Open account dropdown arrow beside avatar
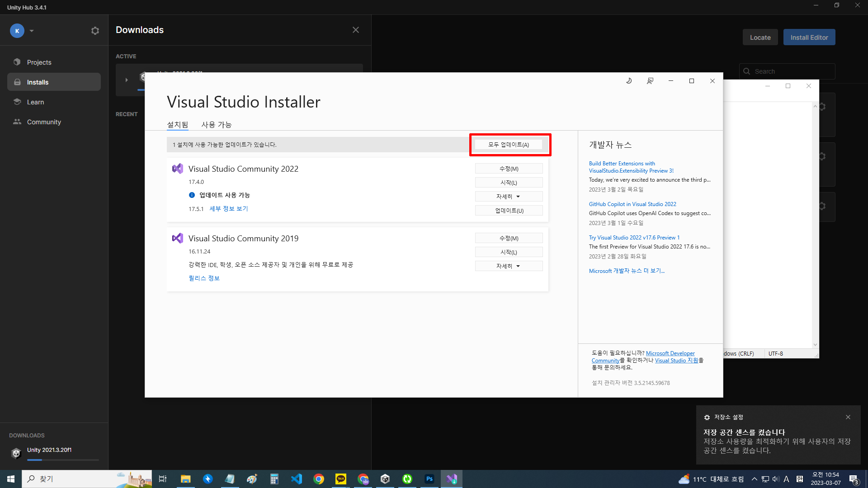Viewport: 868px width, 488px height. point(32,31)
